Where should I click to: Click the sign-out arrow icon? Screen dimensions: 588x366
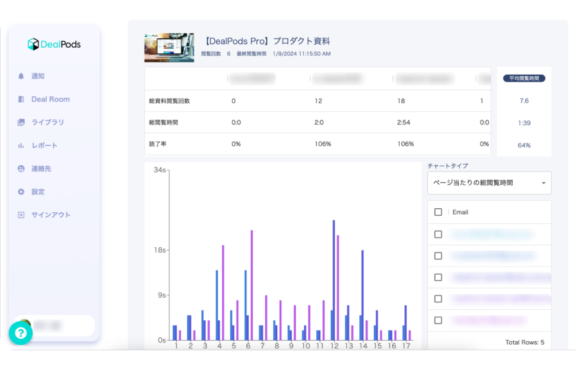tap(21, 215)
